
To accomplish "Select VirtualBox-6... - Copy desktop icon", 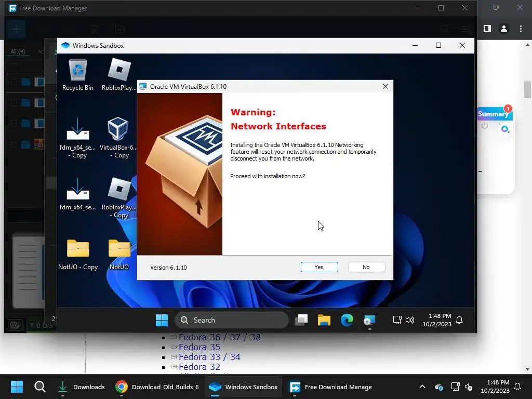I will tap(118, 138).
